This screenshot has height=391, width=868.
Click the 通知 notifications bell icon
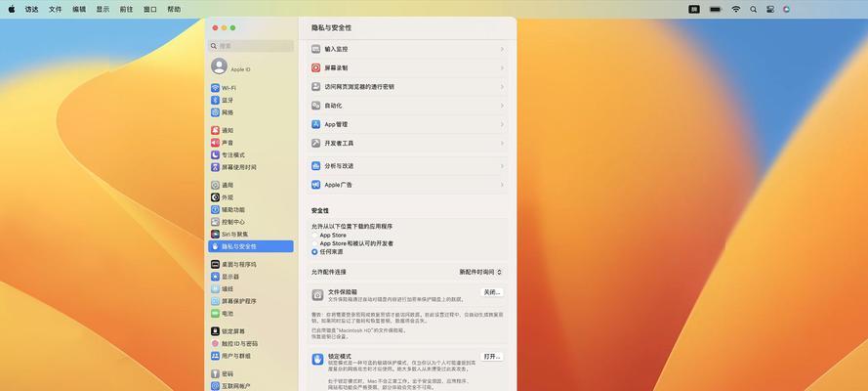pos(216,130)
